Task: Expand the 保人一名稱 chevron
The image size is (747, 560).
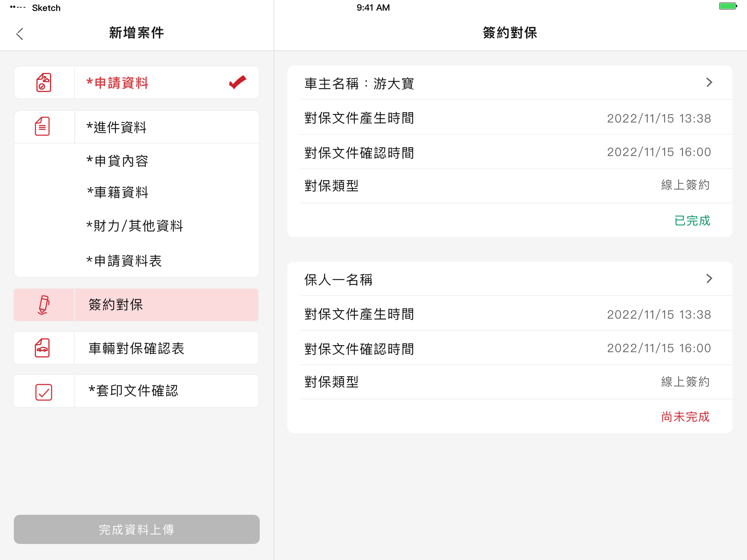Action: 709,279
